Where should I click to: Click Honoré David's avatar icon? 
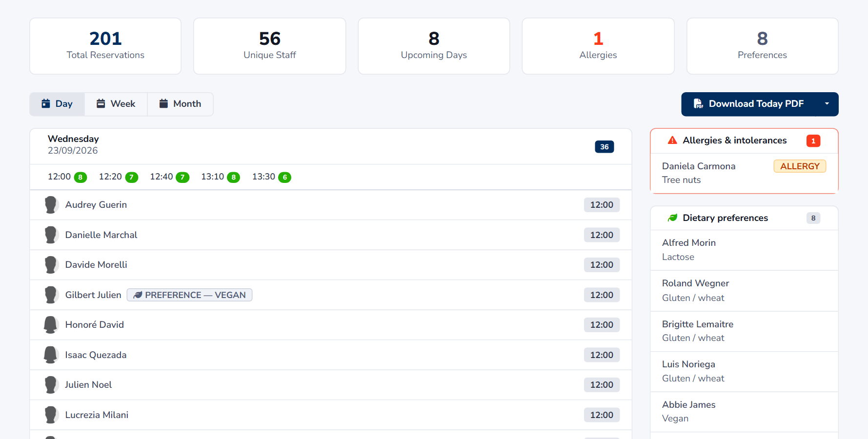(x=51, y=325)
